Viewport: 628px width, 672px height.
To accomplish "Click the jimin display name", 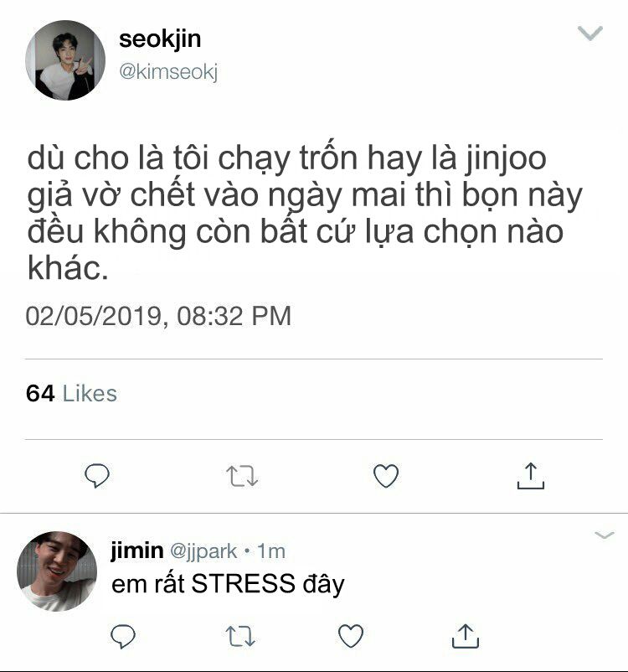I will (x=137, y=550).
